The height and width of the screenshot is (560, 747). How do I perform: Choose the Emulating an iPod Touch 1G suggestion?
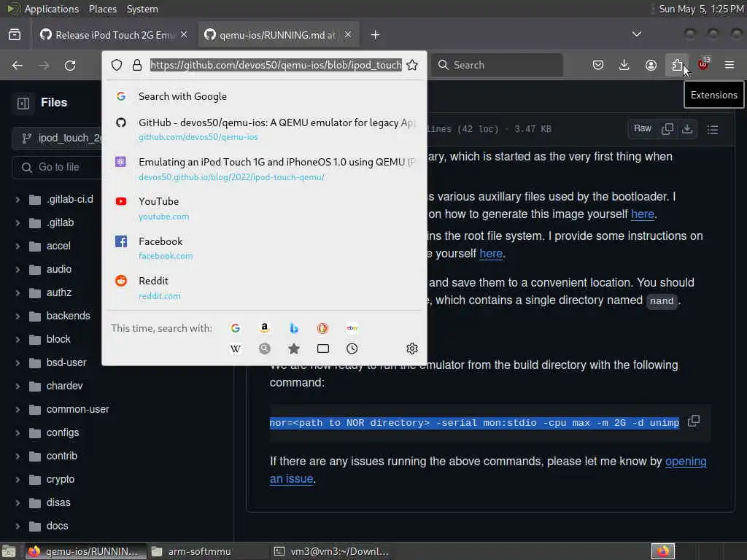pos(264,169)
